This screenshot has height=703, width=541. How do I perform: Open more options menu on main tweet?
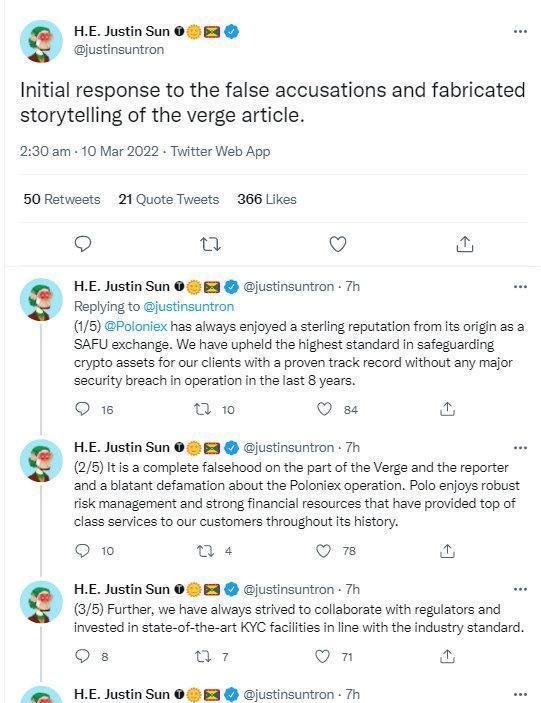click(x=520, y=31)
